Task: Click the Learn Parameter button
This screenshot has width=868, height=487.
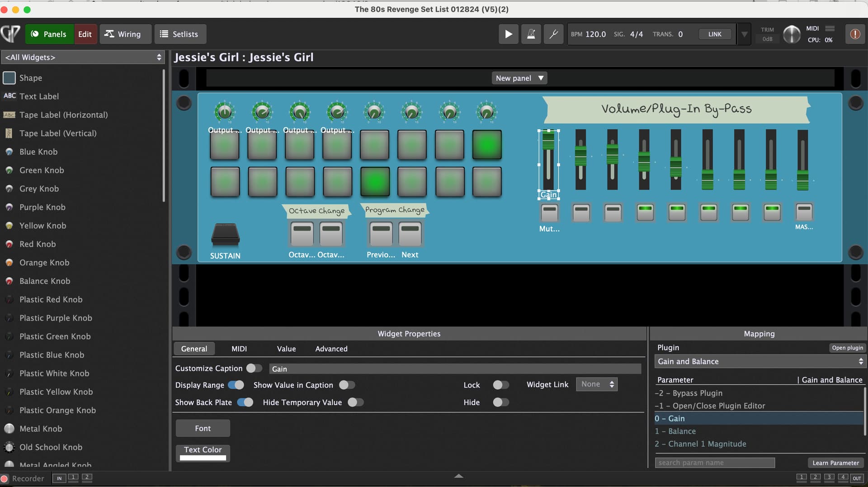Action: tap(835, 463)
